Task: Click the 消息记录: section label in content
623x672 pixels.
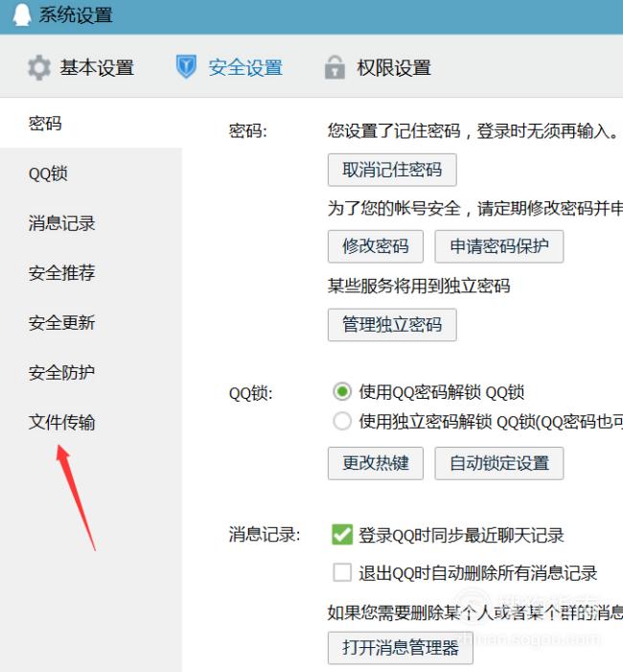Action: [x=265, y=535]
